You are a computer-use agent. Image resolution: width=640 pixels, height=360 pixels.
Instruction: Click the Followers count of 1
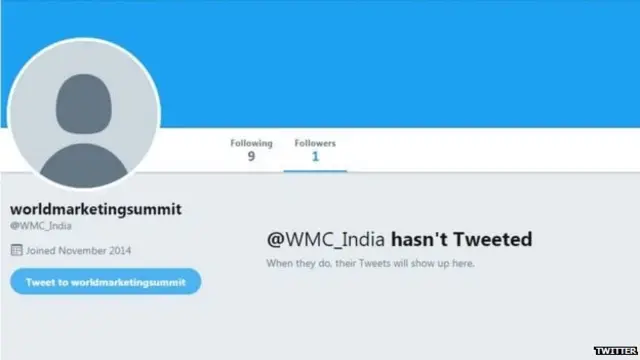tap(315, 156)
